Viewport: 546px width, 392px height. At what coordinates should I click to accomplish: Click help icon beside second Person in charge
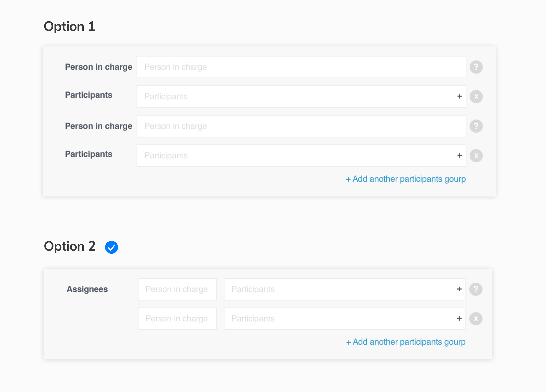click(x=476, y=126)
